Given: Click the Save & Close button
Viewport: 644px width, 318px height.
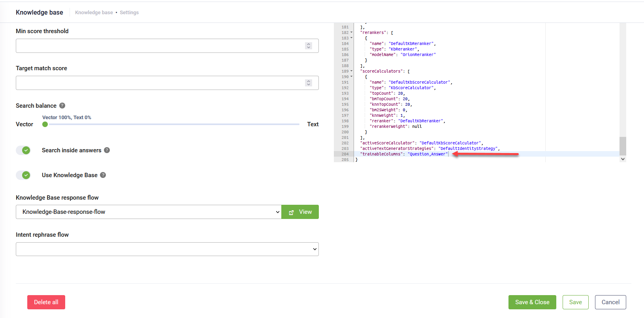Looking at the screenshot, I should (x=532, y=302).
